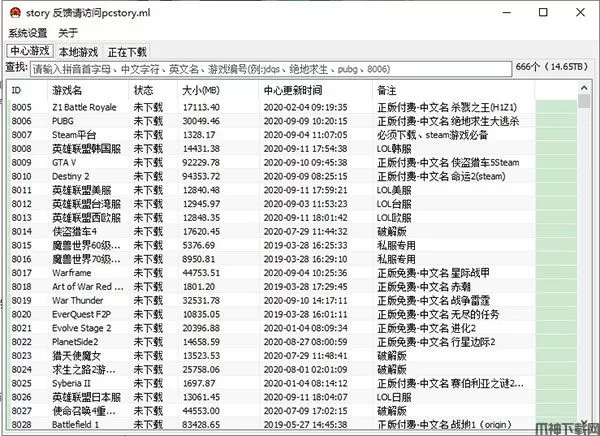Sort by the 中心更新时间 column header

[315, 90]
